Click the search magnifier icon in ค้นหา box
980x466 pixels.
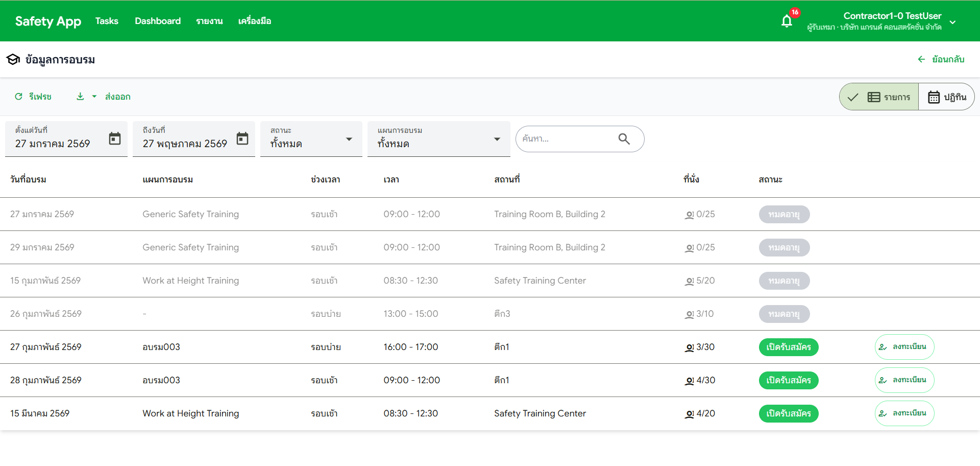click(x=624, y=138)
